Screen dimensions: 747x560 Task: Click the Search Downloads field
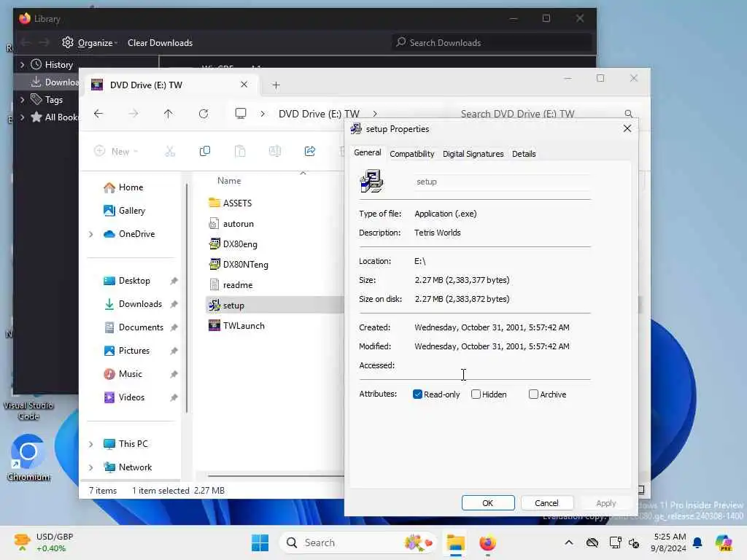492,42
